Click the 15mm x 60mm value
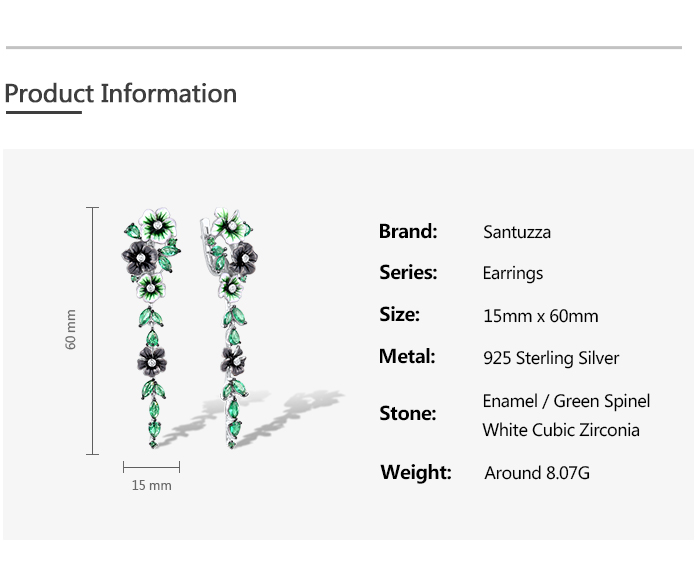This screenshot has width=700, height=588. [540, 316]
